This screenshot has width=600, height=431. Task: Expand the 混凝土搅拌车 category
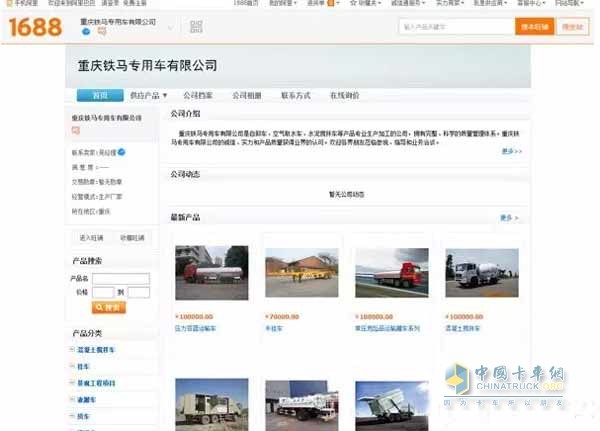coord(72,349)
